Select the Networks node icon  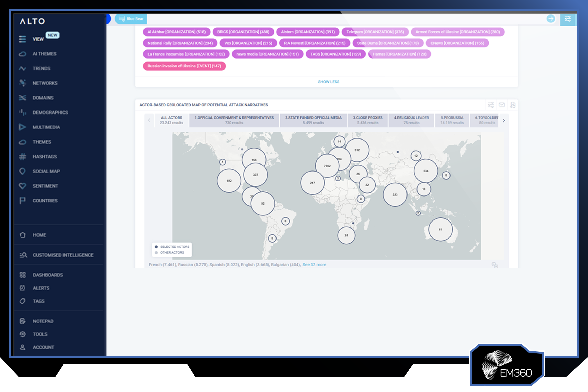[22, 83]
